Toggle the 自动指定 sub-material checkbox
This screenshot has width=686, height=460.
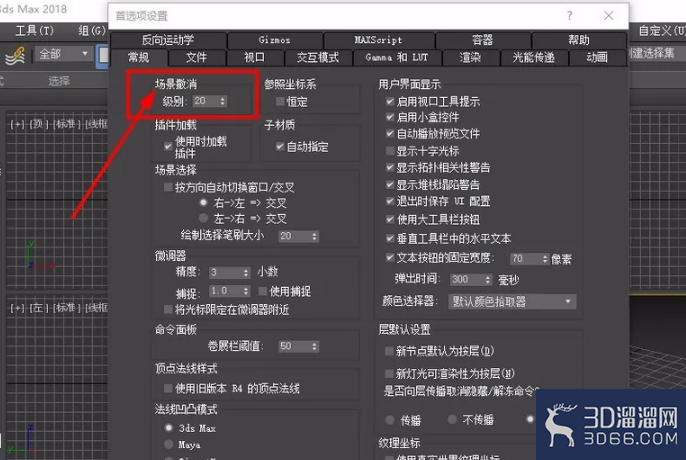(x=280, y=147)
